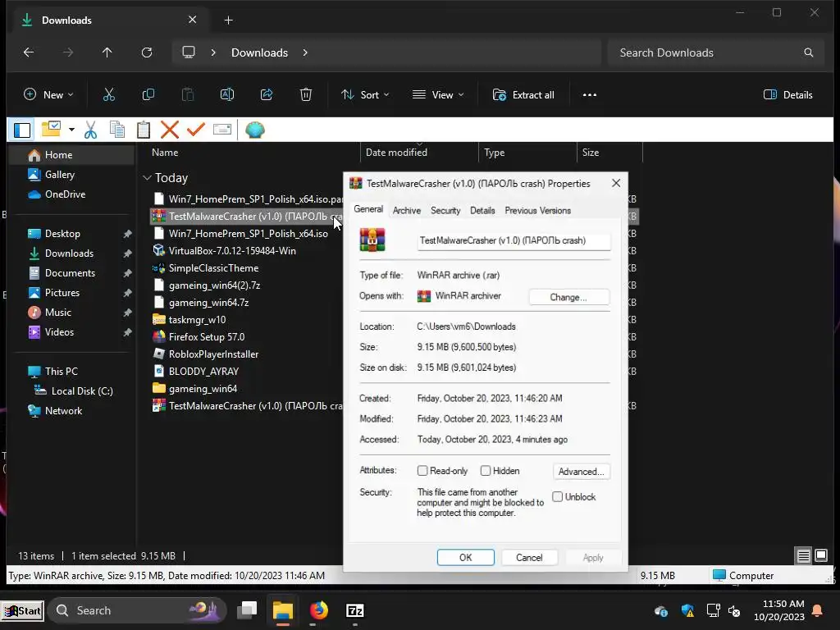Switch to large thumbnails view icon in status bar

tap(821, 555)
